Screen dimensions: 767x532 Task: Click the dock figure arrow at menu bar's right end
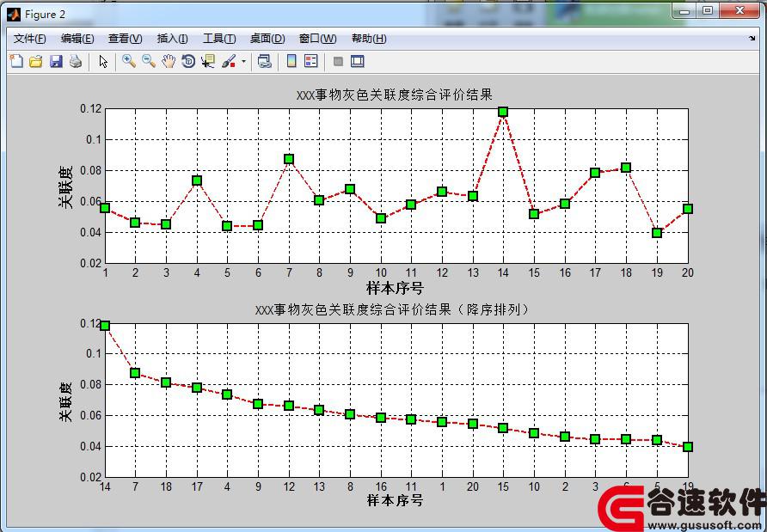pyautogui.click(x=752, y=38)
